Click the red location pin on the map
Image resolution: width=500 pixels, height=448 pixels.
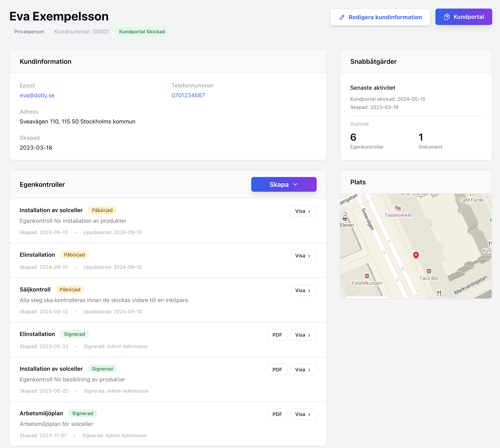[x=416, y=255]
